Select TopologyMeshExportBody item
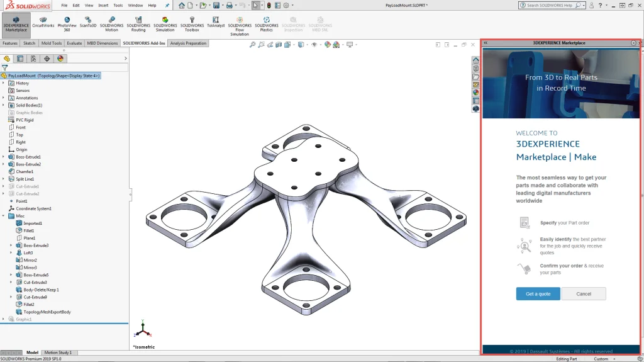The height and width of the screenshot is (362, 644). [47, 312]
